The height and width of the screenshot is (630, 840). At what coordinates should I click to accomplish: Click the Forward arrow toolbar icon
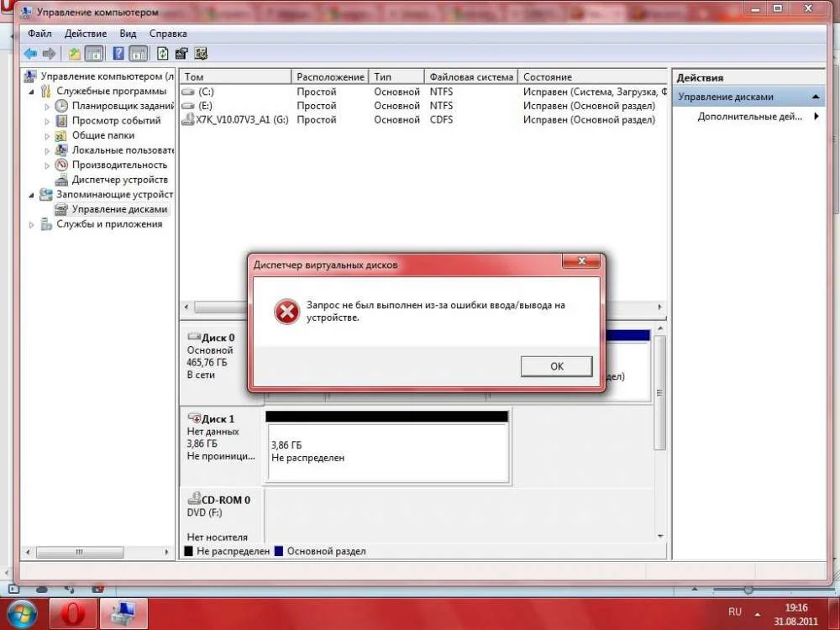49,54
